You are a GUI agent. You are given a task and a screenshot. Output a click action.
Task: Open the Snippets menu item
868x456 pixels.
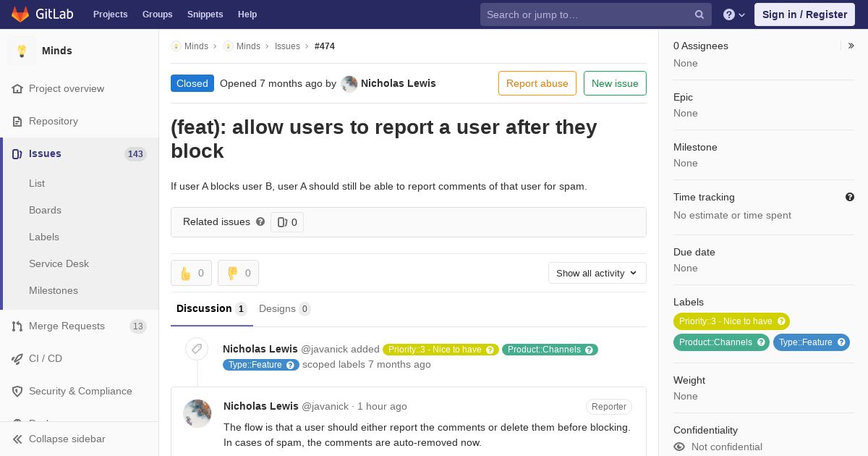(205, 14)
